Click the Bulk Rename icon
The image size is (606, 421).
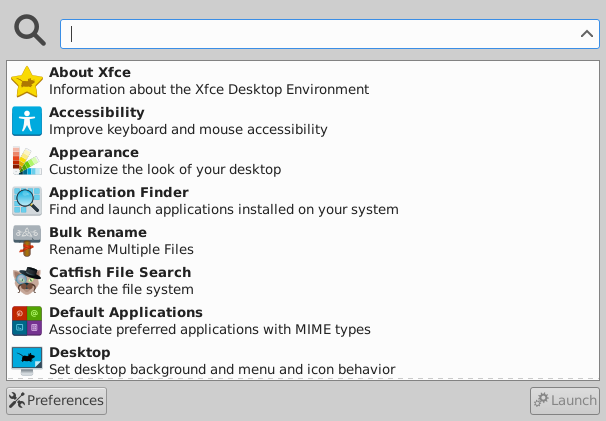[x=27, y=241]
